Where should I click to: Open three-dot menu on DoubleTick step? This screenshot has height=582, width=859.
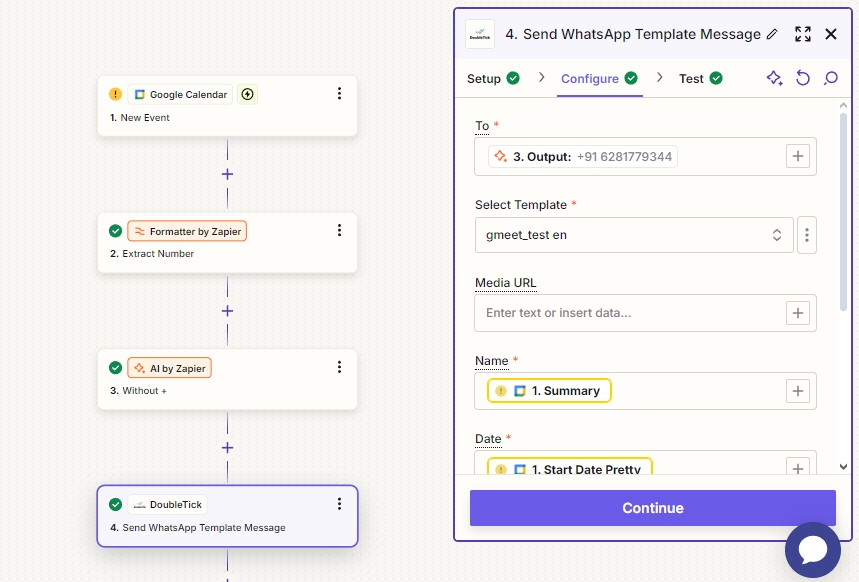[x=339, y=504]
